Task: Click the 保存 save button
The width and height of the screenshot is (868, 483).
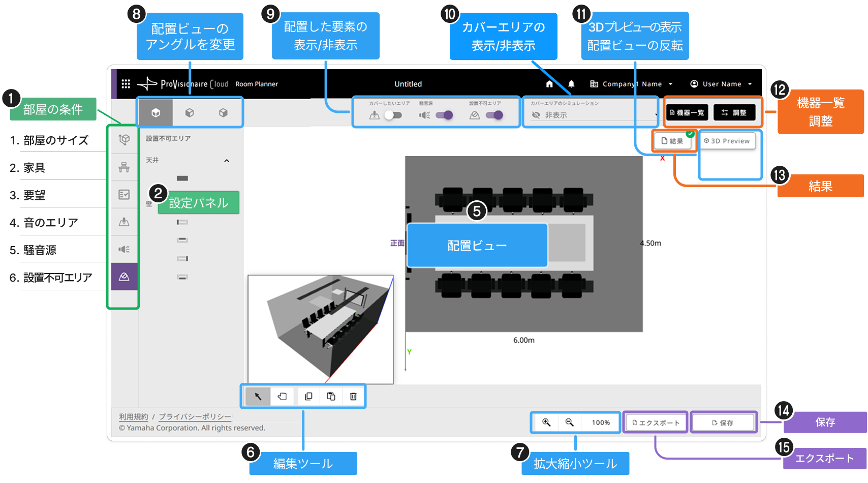Action: (x=723, y=422)
